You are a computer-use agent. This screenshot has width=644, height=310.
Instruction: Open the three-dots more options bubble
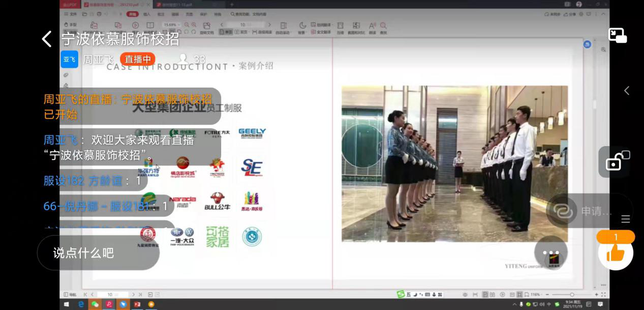pyautogui.click(x=550, y=252)
